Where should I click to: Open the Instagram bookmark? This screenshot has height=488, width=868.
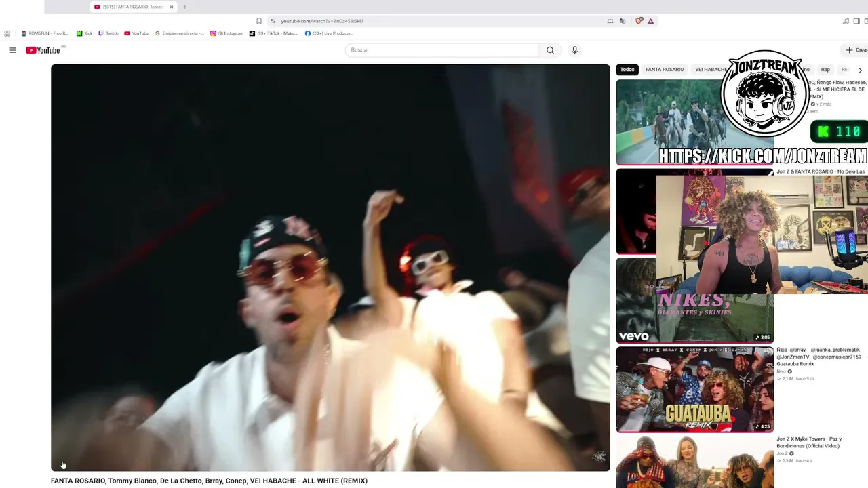pos(226,33)
